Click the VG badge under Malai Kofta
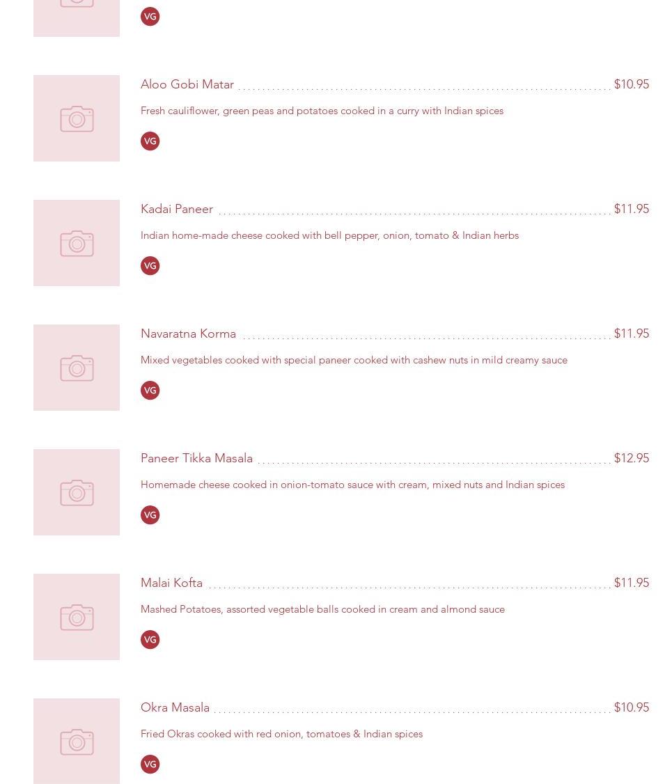Screen dimensions: 672x784 click(x=150, y=640)
